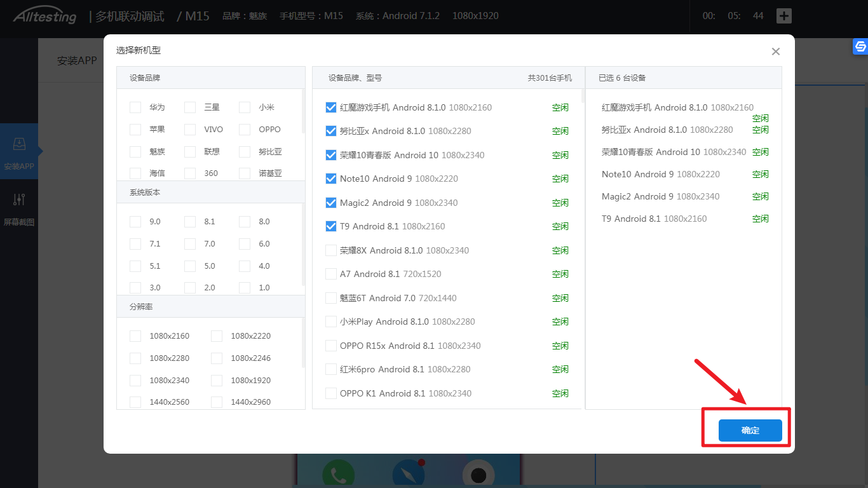868x488 pixels.
Task: Tick the 小米 brand checkbox
Action: [x=245, y=107]
